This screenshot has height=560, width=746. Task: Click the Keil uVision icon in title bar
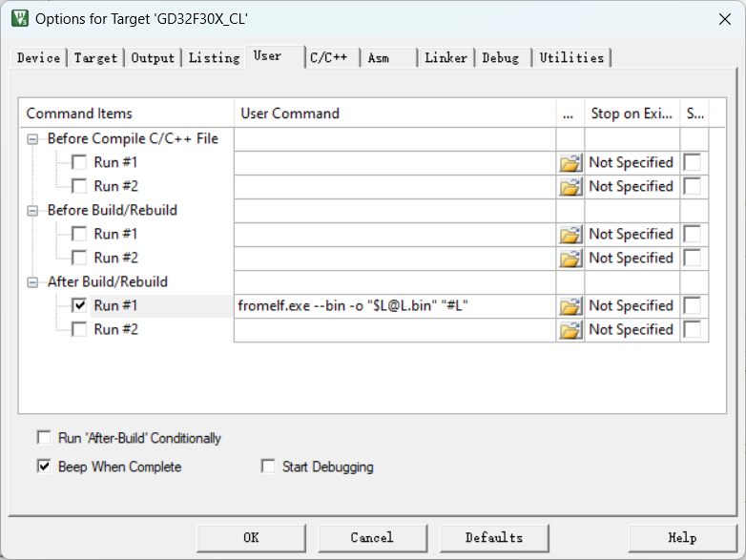click(x=20, y=18)
